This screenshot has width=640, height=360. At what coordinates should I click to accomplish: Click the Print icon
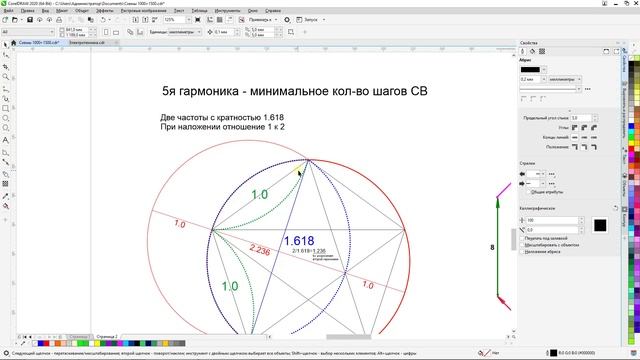click(59, 20)
